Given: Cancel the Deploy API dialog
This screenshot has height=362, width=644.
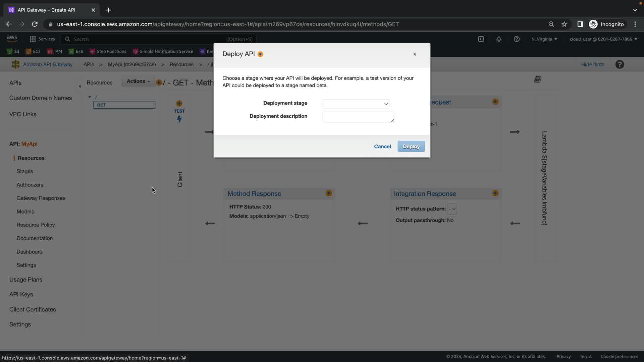Looking at the screenshot, I should click(x=382, y=146).
